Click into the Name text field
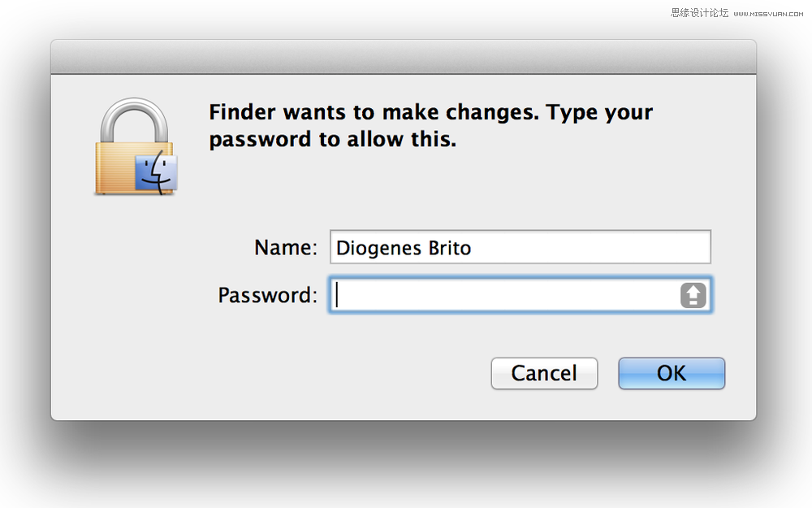This screenshot has height=508, width=812. click(x=520, y=247)
